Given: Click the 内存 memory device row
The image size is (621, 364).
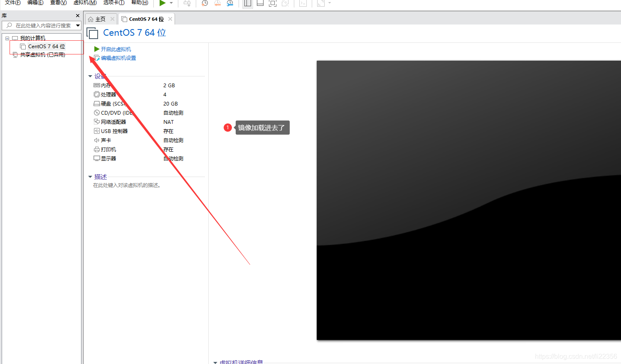Looking at the screenshot, I should pos(148,86).
